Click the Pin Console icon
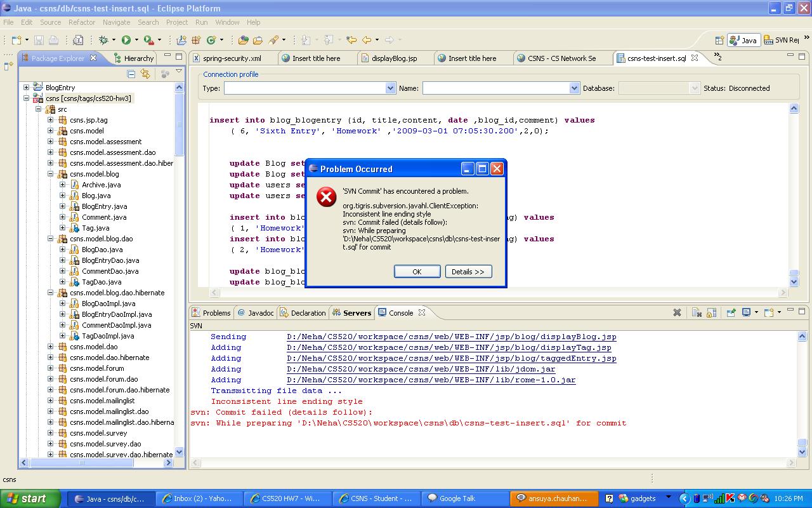812x508 pixels. click(731, 312)
